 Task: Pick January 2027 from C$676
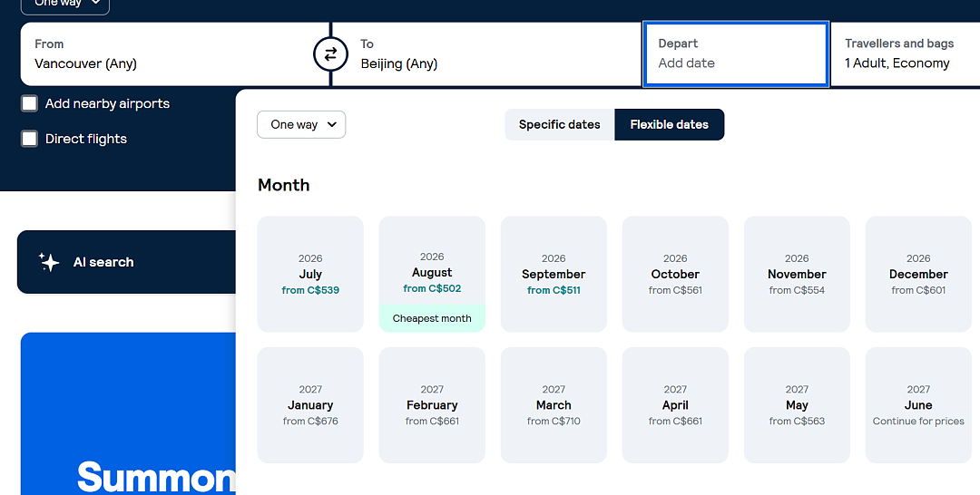point(310,405)
